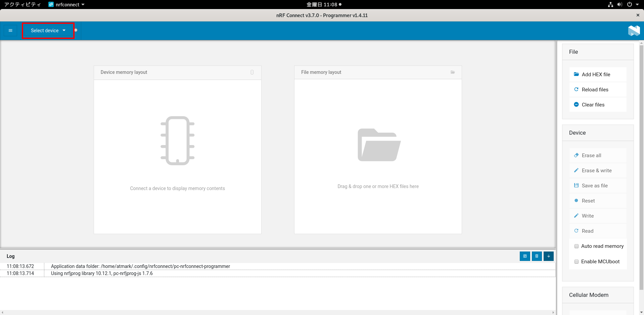Enable MCUboot checkbox
This screenshot has width=644, height=315.
click(577, 262)
